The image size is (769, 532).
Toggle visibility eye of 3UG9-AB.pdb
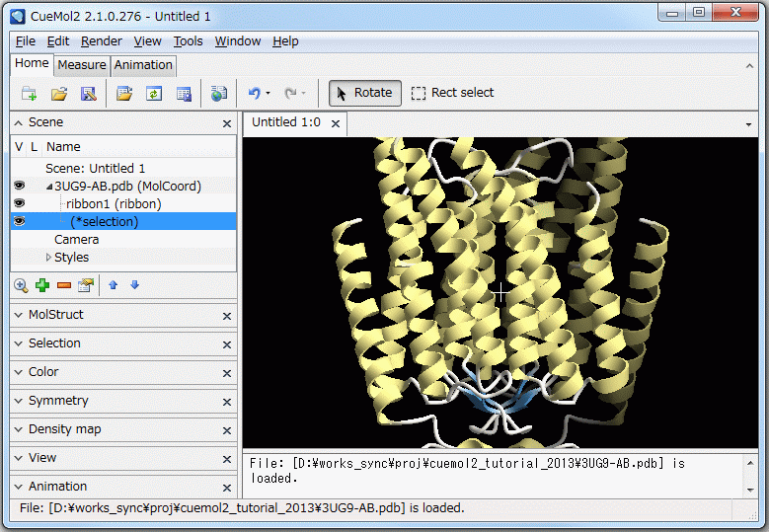point(19,186)
